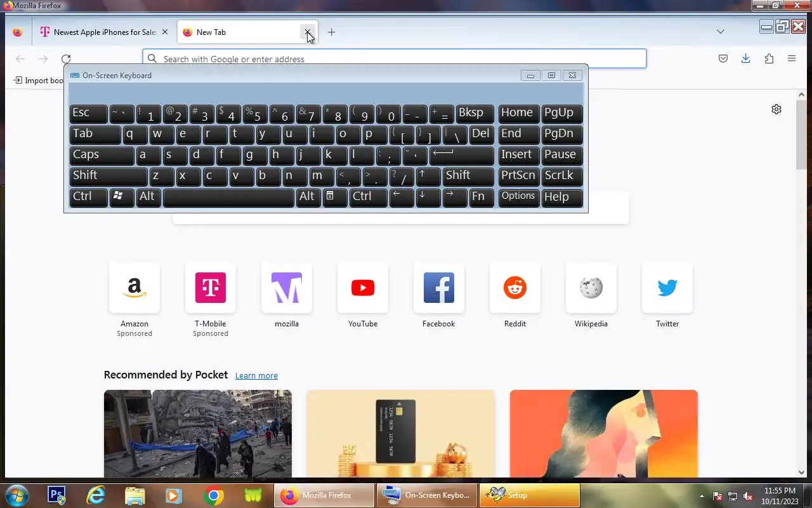Click the Windows logo key on keyboard
This screenshot has height=508, width=812.
tap(121, 197)
